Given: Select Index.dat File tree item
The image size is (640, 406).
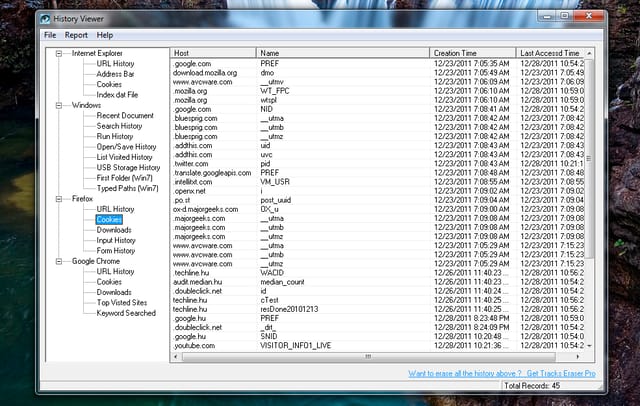Looking at the screenshot, I should pos(117,95).
